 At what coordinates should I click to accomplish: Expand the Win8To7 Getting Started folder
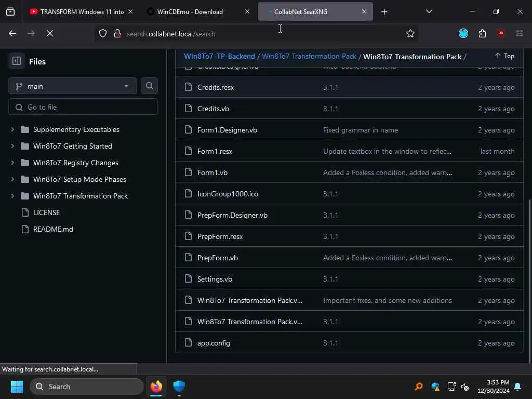click(12, 146)
